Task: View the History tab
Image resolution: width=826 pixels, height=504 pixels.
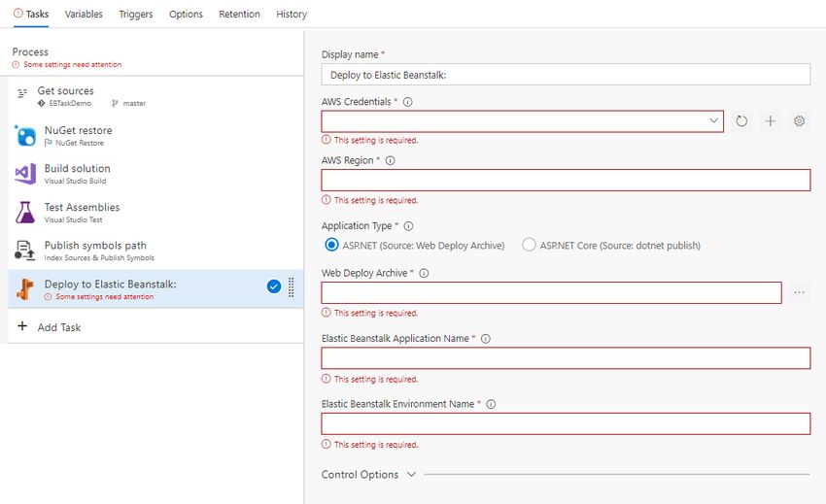Action: click(x=292, y=15)
